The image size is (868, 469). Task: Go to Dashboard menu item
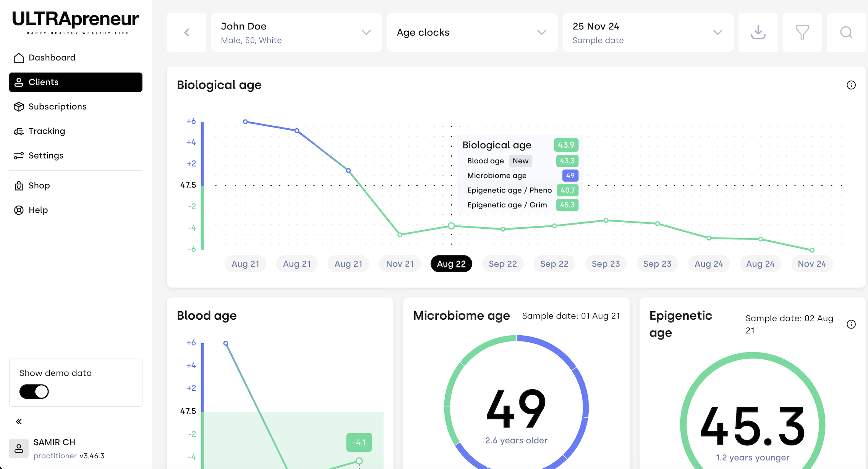click(x=76, y=58)
